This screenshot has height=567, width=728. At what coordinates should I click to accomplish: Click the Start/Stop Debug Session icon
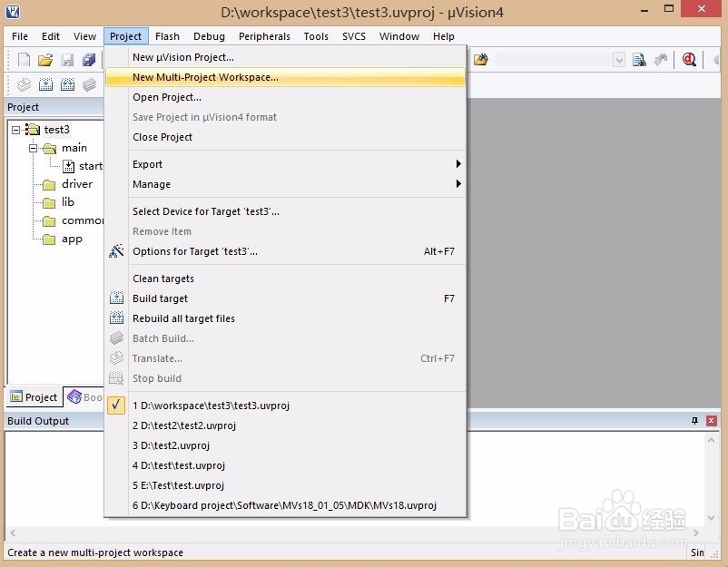(689, 59)
